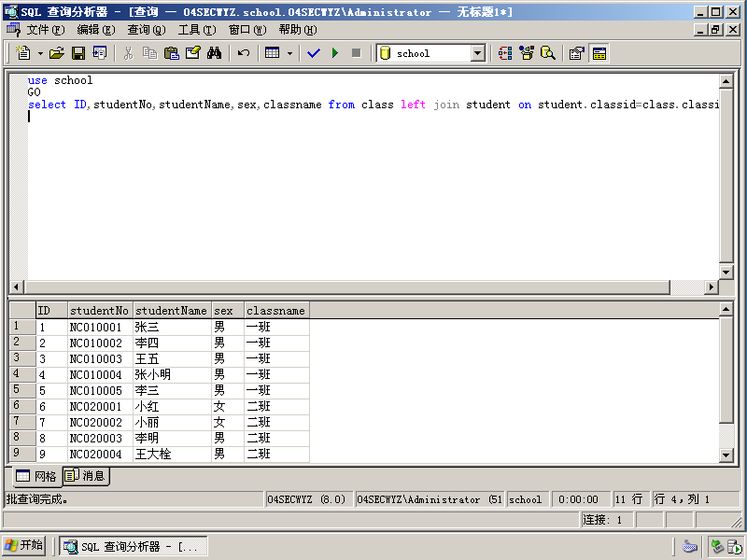Click the classname column header

point(276,311)
